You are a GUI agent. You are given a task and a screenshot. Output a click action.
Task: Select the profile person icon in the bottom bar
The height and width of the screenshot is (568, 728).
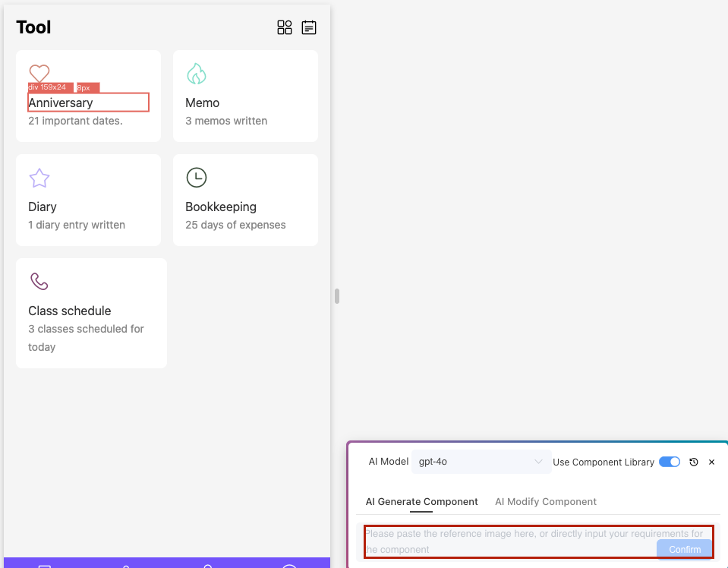coord(207,566)
